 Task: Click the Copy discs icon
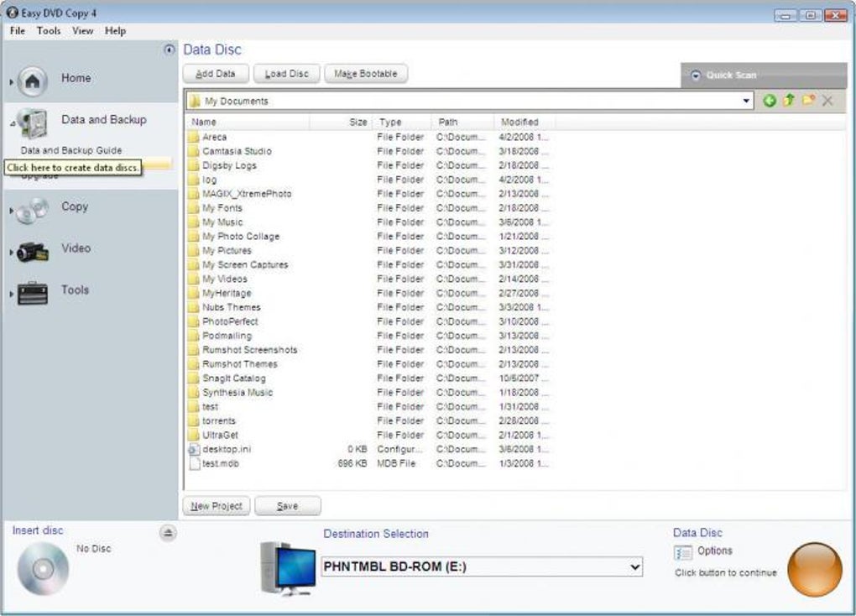pyautogui.click(x=32, y=211)
